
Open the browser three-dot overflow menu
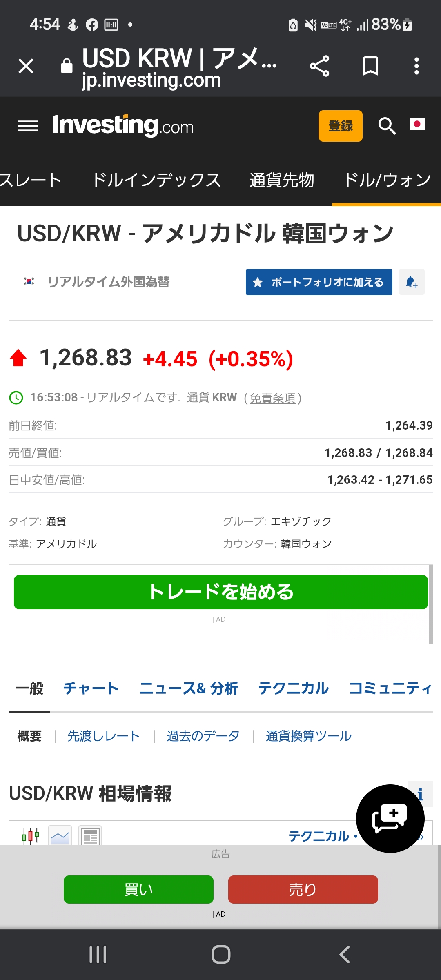click(x=416, y=66)
